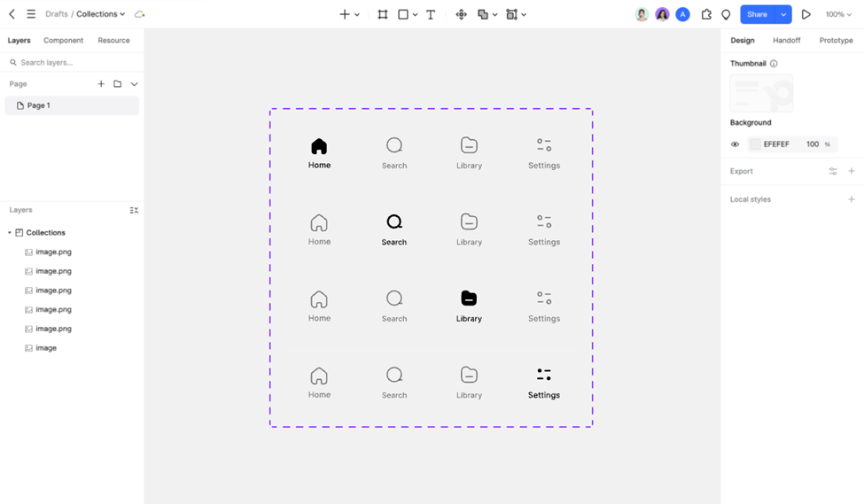This screenshot has height=504, width=864.
Task: Switch to the Resource tab
Action: click(x=113, y=40)
